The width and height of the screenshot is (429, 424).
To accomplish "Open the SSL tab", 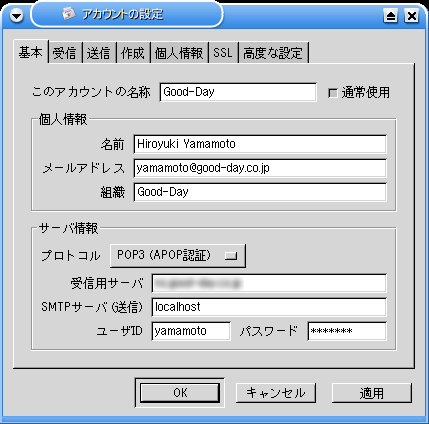I will click(x=223, y=53).
